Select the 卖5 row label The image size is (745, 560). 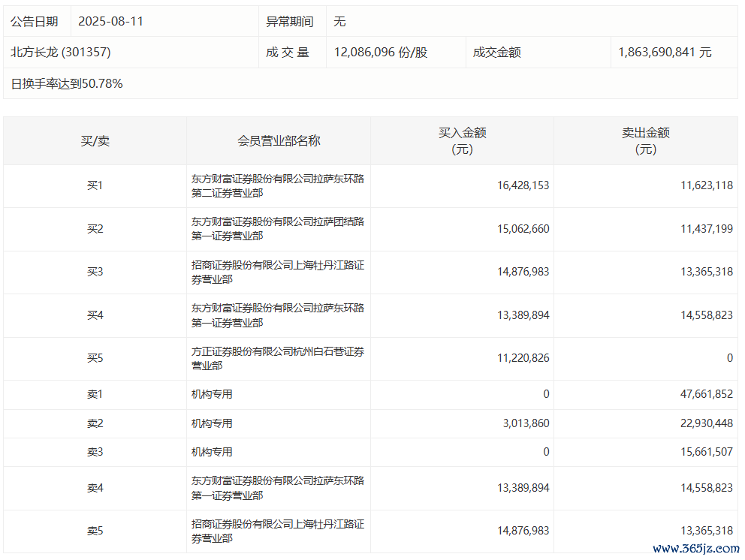(x=95, y=531)
